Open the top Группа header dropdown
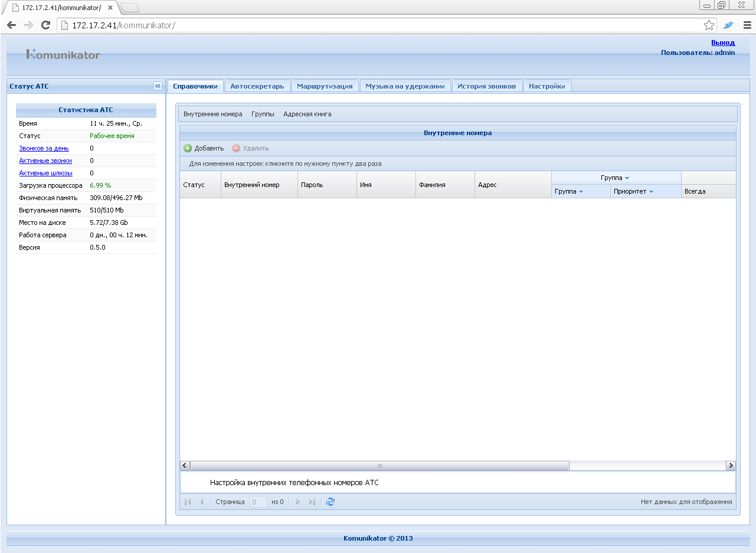Image resolution: width=756 pixels, height=553 pixels. (x=627, y=178)
